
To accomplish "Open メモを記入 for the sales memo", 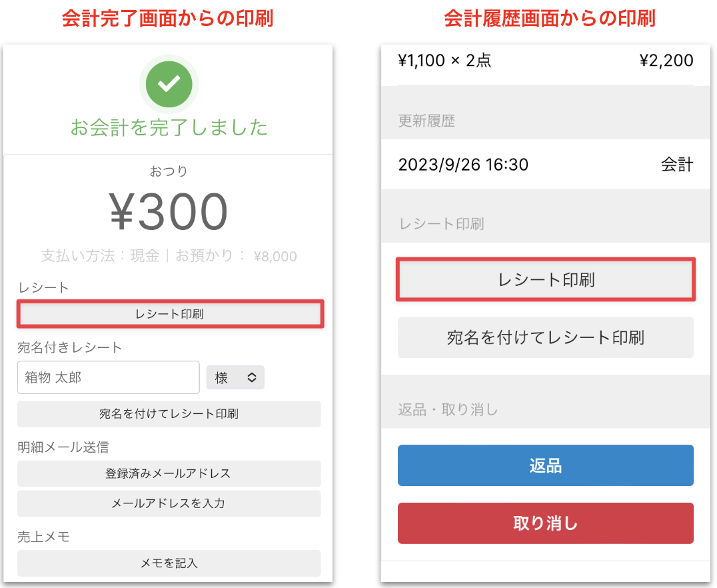I will (169, 563).
